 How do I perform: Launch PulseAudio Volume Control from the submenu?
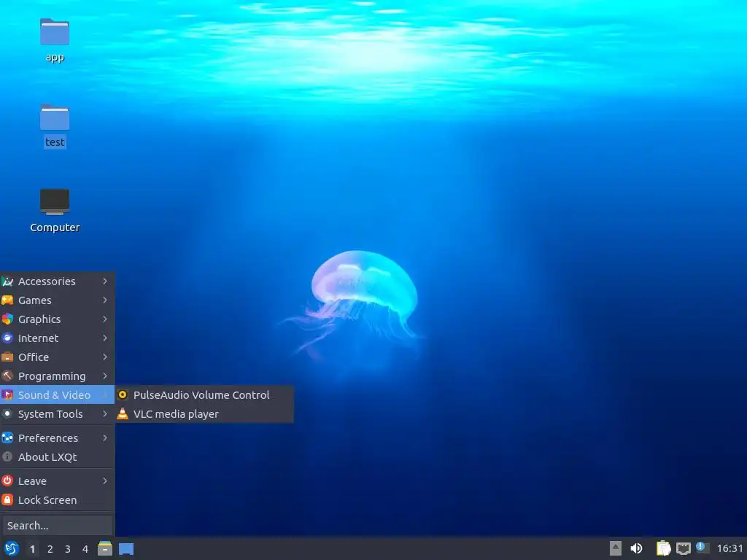coord(204,394)
